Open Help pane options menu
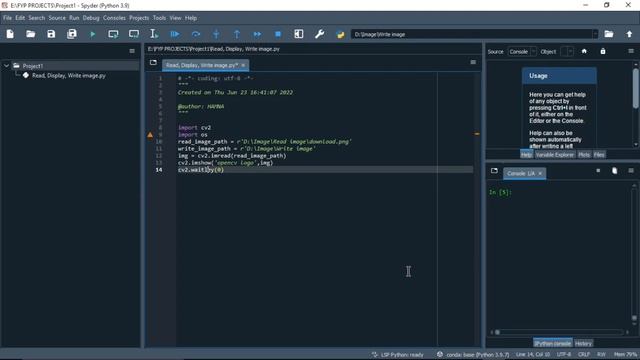640x360 pixels. click(631, 51)
